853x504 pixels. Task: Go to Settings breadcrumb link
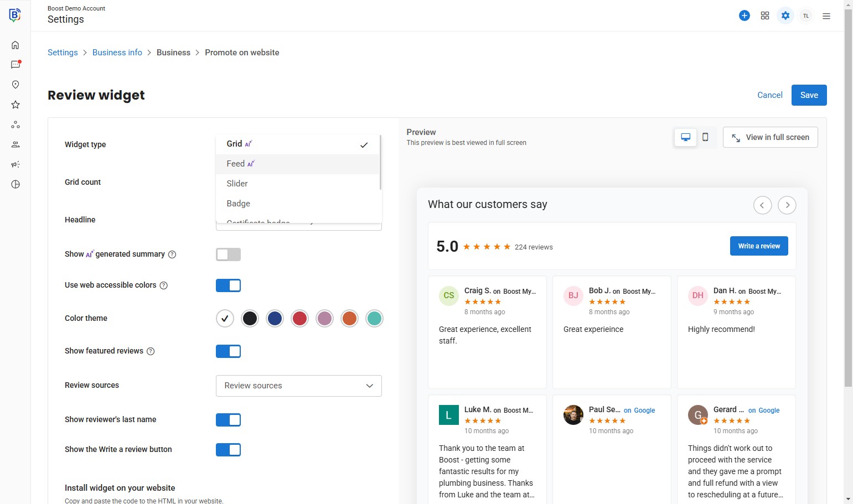click(x=63, y=53)
